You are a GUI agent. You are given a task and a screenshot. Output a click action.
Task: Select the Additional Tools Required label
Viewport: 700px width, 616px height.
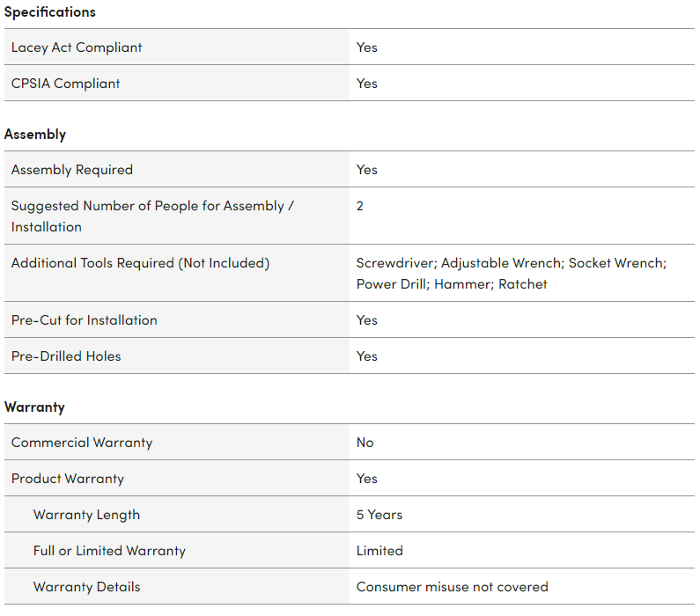point(140,263)
